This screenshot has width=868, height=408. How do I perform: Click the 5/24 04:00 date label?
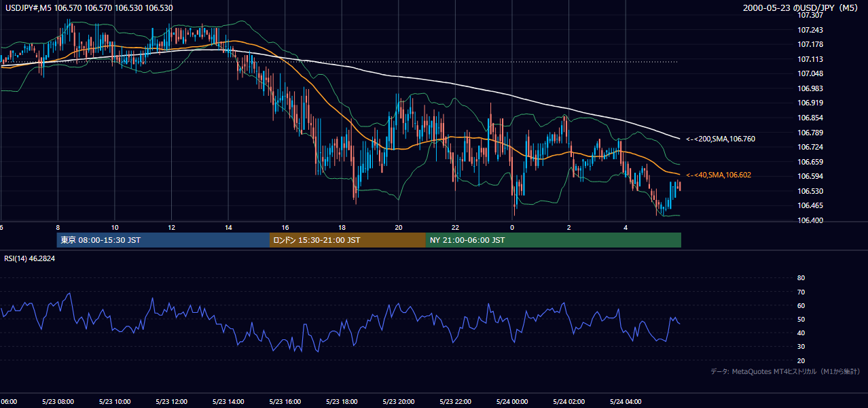626,402
